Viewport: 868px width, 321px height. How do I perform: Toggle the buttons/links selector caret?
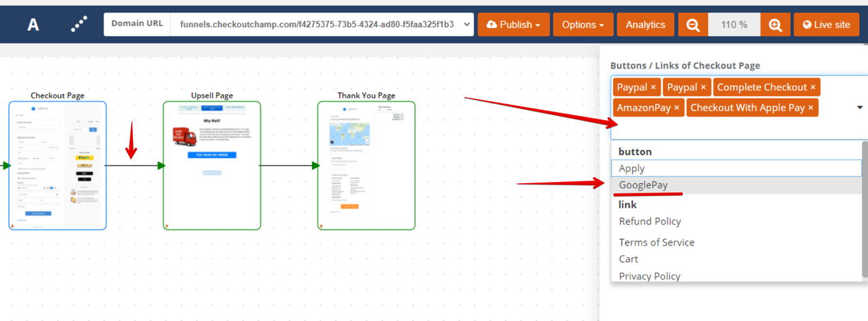point(860,107)
